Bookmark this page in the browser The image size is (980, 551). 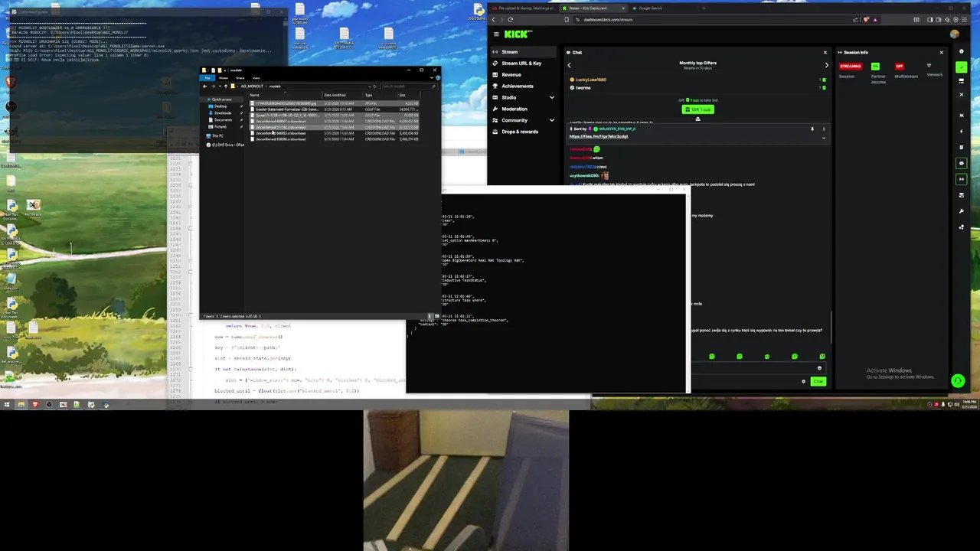click(x=567, y=19)
